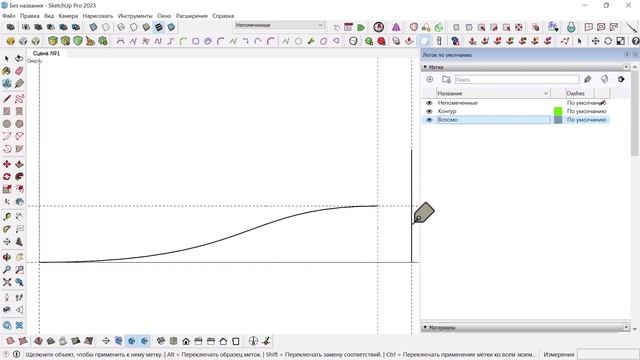The height and width of the screenshot is (360, 640).
Task: Activate the Freehand drawing tool
Action: point(19,99)
